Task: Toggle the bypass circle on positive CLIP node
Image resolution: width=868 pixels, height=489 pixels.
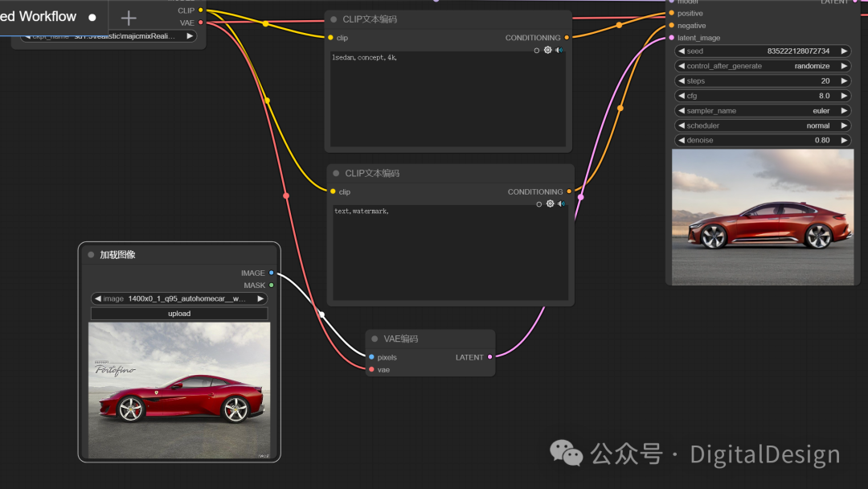Action: (537, 49)
